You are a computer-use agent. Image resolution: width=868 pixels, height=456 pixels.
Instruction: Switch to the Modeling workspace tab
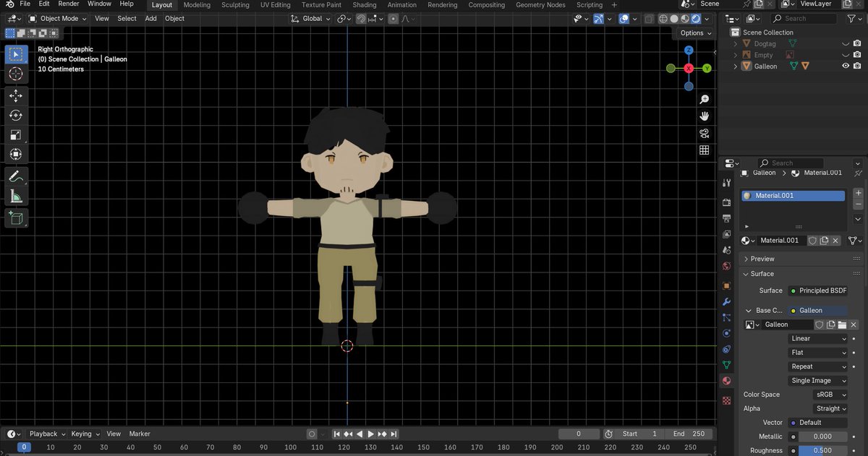click(x=197, y=5)
